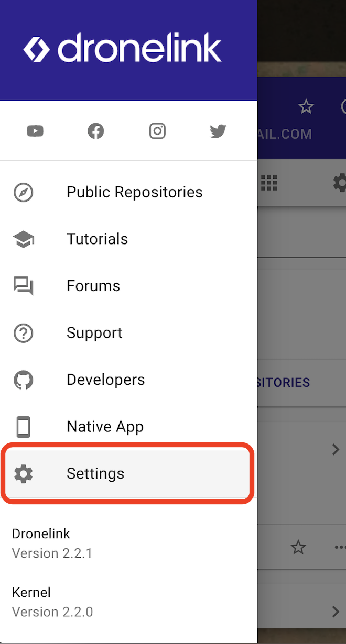Open the Public Repositories entry

point(128,192)
